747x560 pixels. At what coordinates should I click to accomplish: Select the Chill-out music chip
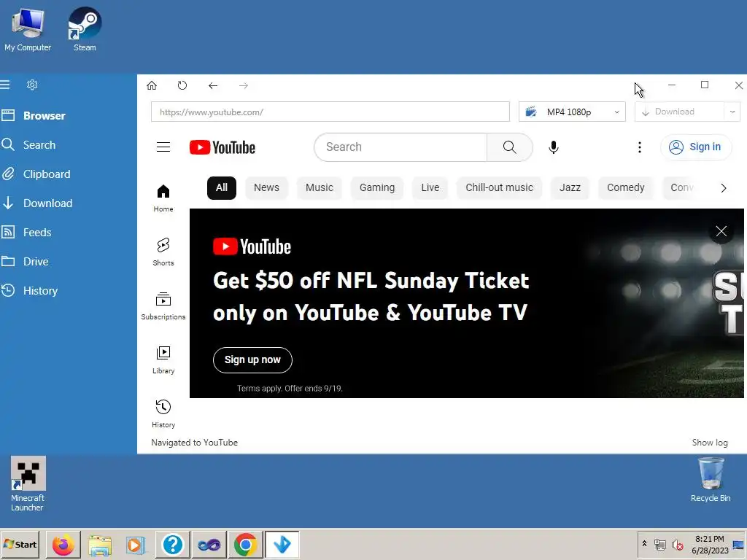coord(499,187)
